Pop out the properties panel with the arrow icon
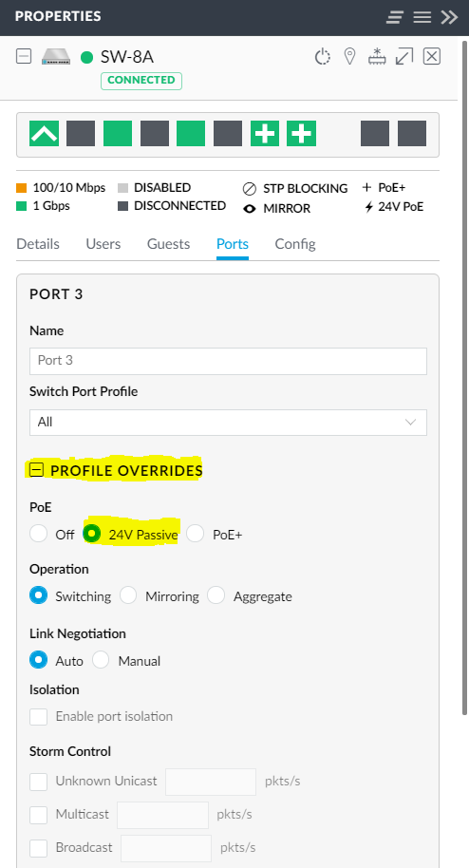Image resolution: width=469 pixels, height=868 pixels. pyautogui.click(x=404, y=56)
